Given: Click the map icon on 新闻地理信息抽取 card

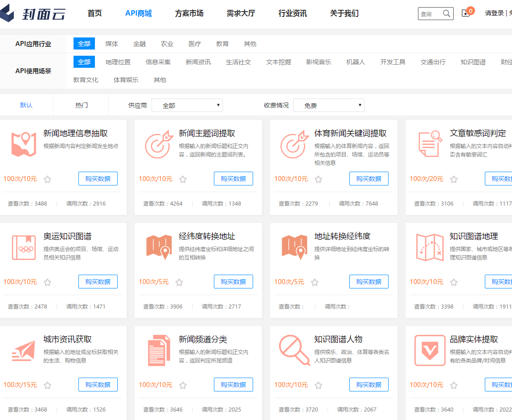Looking at the screenshot, I should pos(23,143).
